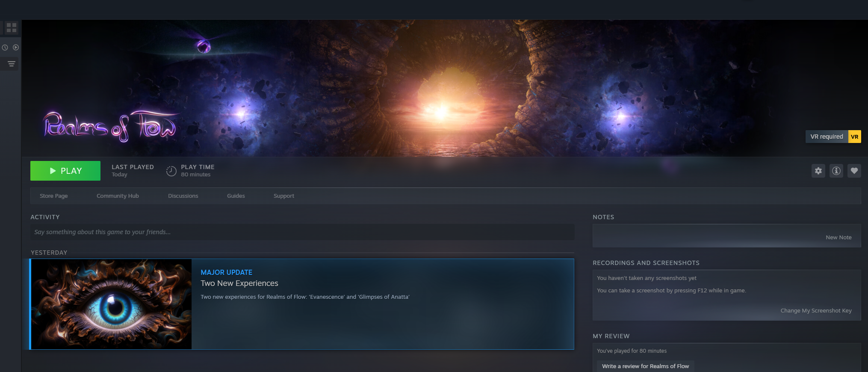Click the Play Time clock icon
This screenshot has height=372, width=868.
click(x=171, y=171)
